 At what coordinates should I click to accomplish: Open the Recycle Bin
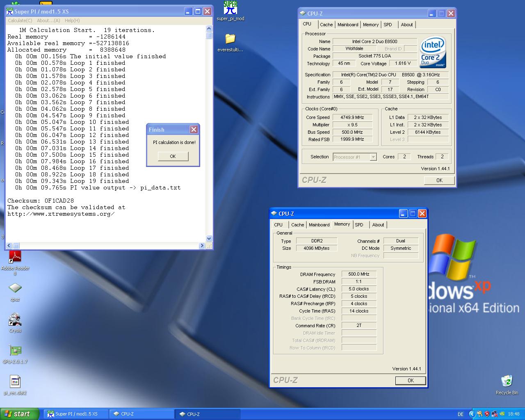click(x=507, y=385)
